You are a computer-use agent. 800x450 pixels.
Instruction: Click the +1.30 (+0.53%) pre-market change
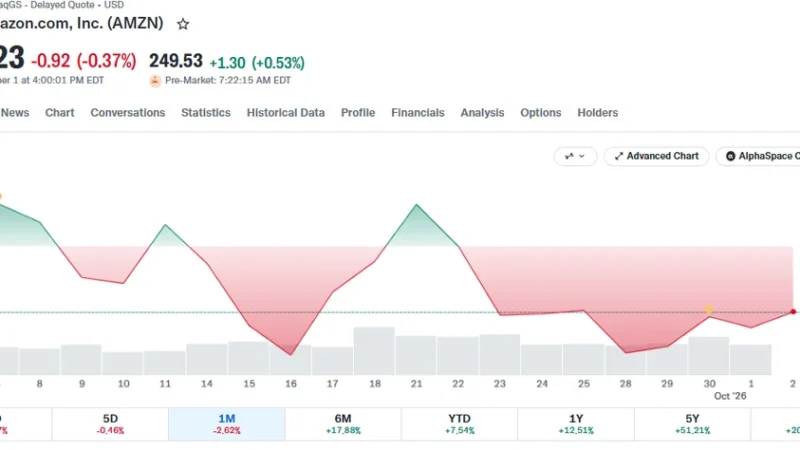point(257,63)
